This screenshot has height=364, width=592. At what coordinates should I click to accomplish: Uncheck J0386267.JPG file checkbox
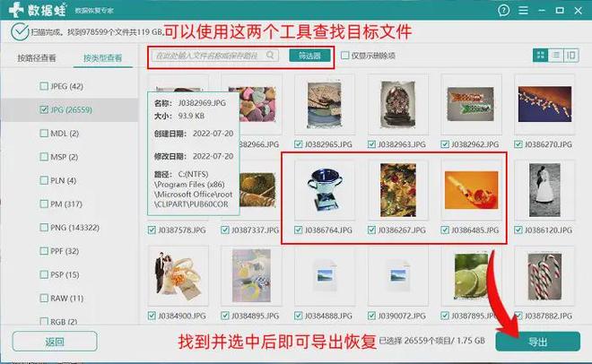(371, 230)
